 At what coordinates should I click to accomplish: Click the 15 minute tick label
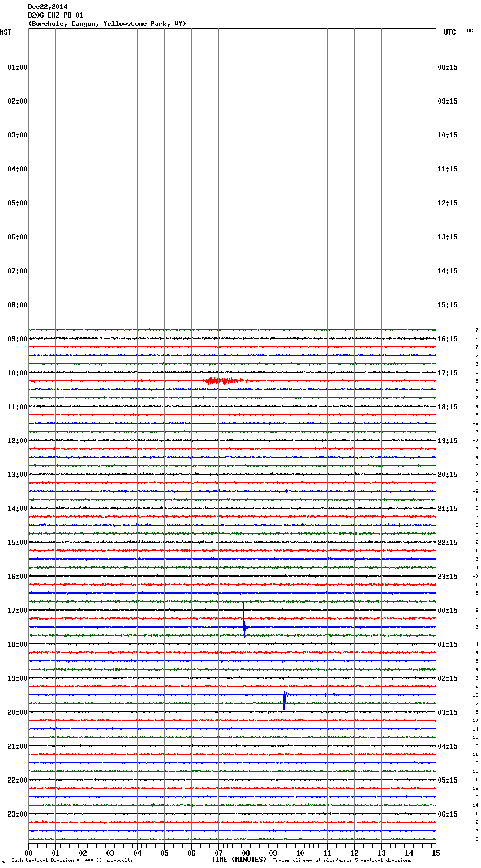click(x=436, y=853)
